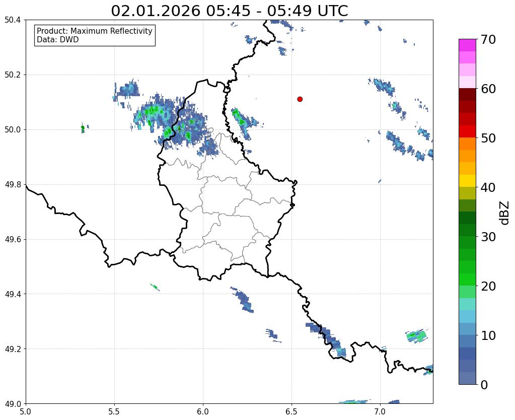Click the latitude tick label "49.6"
The width and height of the screenshot is (515, 420).
click(13, 240)
